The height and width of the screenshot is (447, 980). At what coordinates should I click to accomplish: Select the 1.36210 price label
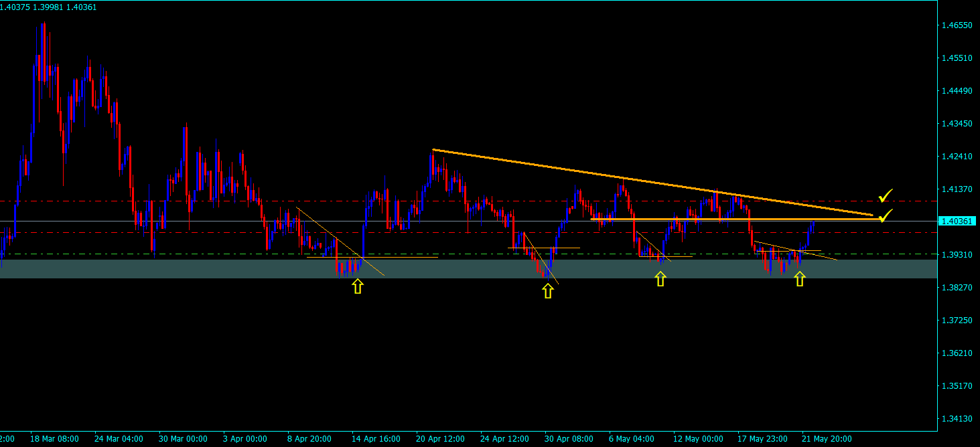click(957, 353)
